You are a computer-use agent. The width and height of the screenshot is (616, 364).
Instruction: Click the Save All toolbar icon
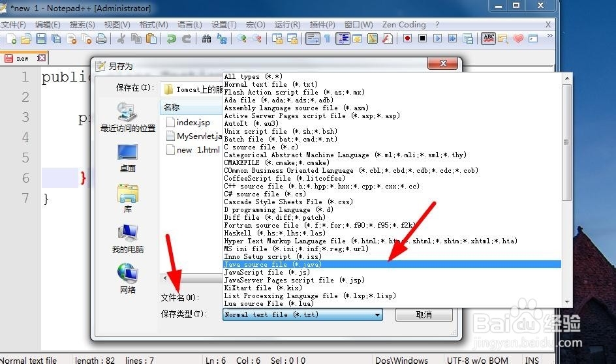tap(56, 38)
